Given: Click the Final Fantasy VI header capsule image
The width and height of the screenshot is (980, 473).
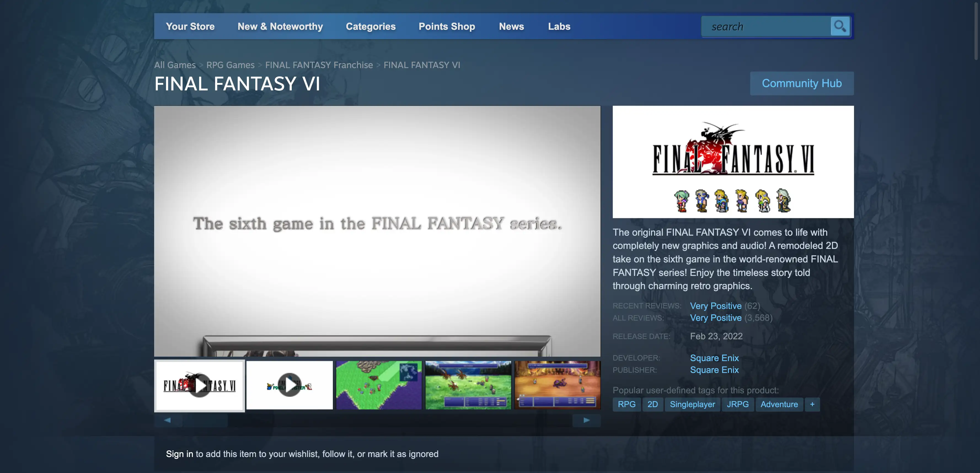Looking at the screenshot, I should 733,162.
